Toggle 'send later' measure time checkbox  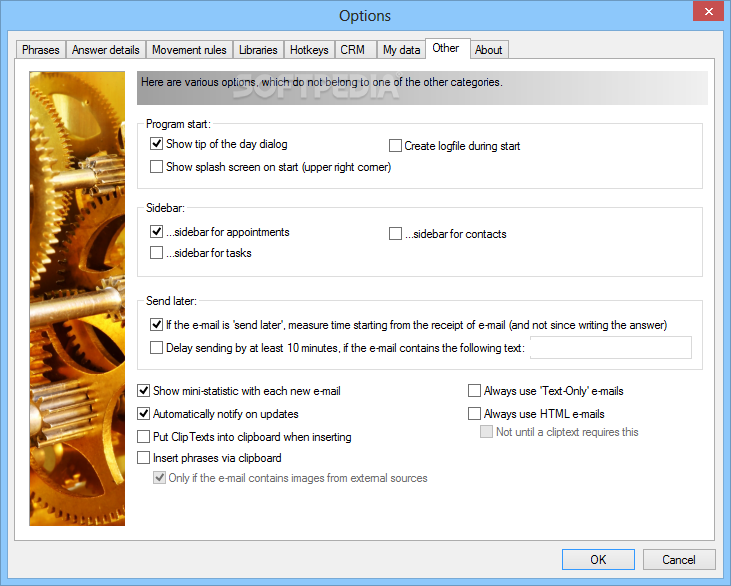156,324
